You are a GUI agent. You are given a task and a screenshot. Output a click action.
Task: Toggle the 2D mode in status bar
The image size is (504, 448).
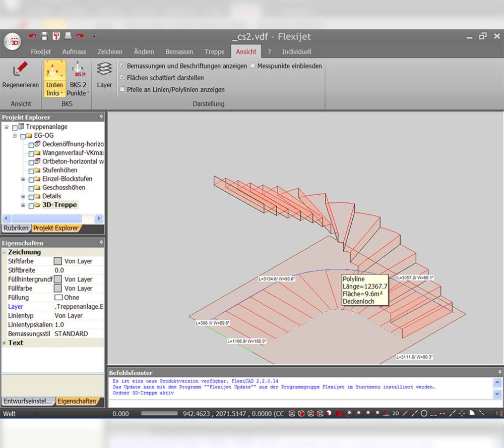pos(395,414)
